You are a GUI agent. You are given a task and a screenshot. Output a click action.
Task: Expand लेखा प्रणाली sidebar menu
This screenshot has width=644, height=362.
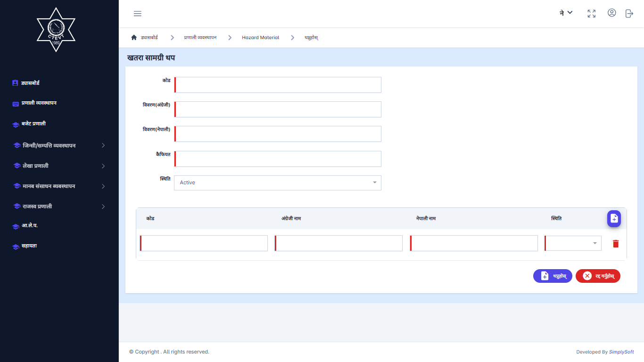click(x=59, y=166)
